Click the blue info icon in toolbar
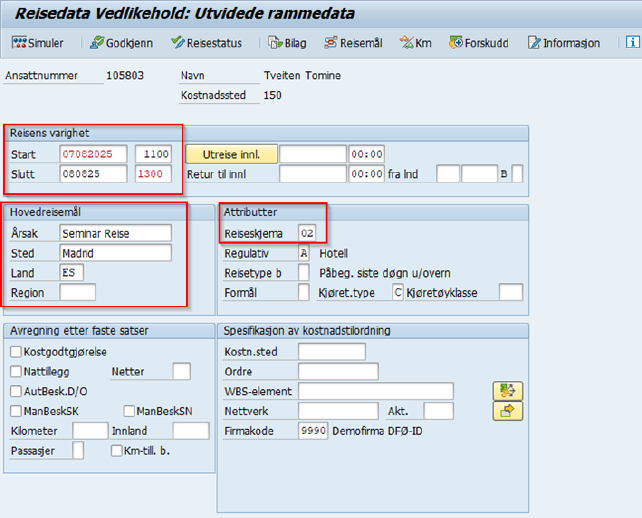 (633, 42)
